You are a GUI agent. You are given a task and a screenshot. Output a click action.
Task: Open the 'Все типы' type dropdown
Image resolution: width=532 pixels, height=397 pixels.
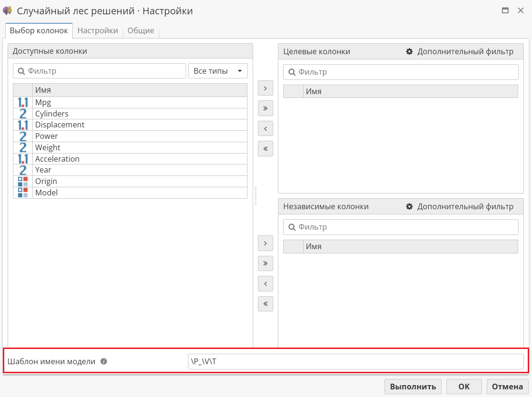pyautogui.click(x=218, y=71)
